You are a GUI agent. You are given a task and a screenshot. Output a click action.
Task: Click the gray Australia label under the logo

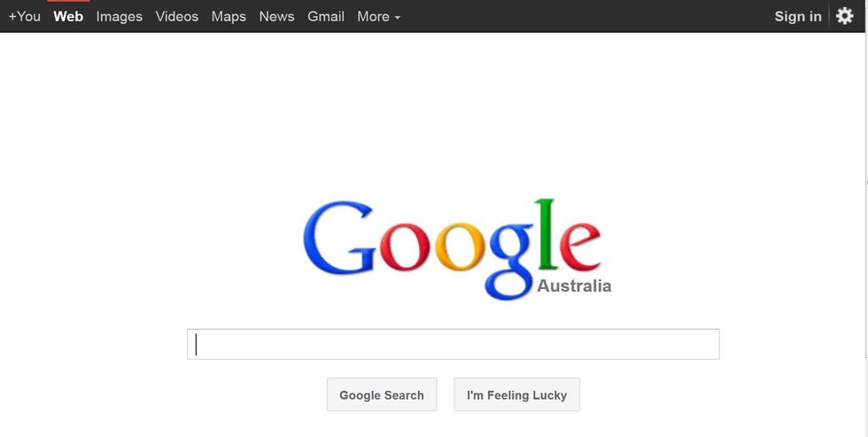point(574,285)
